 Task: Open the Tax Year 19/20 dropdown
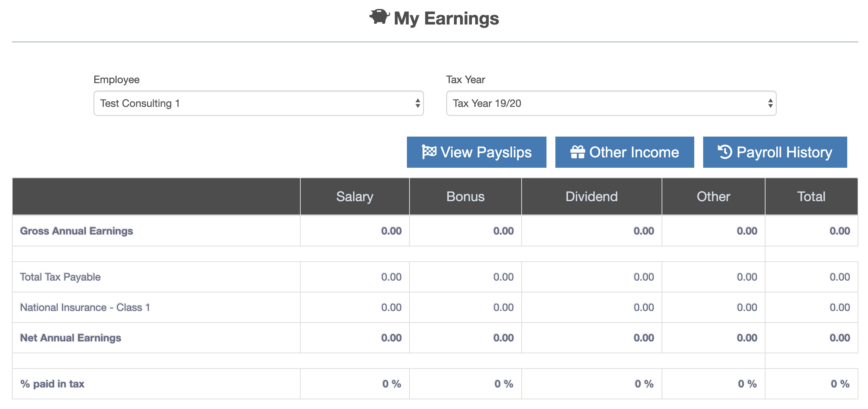click(611, 103)
